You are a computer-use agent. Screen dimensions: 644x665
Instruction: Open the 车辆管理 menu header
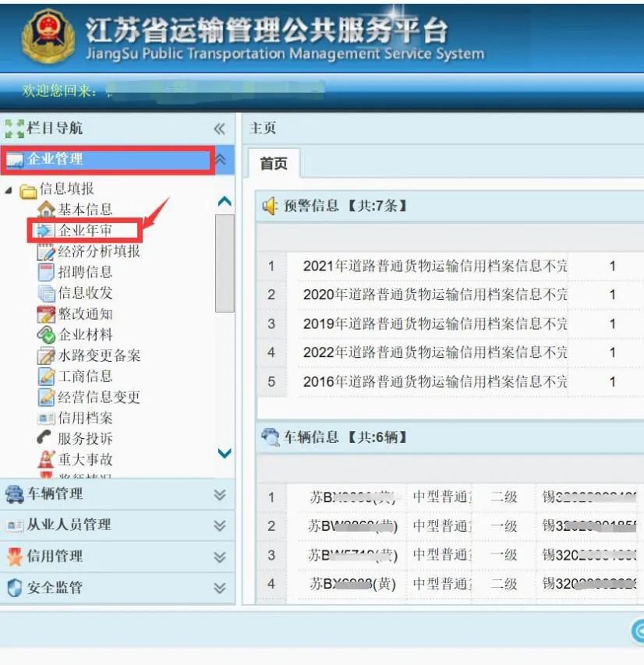[x=117, y=494]
